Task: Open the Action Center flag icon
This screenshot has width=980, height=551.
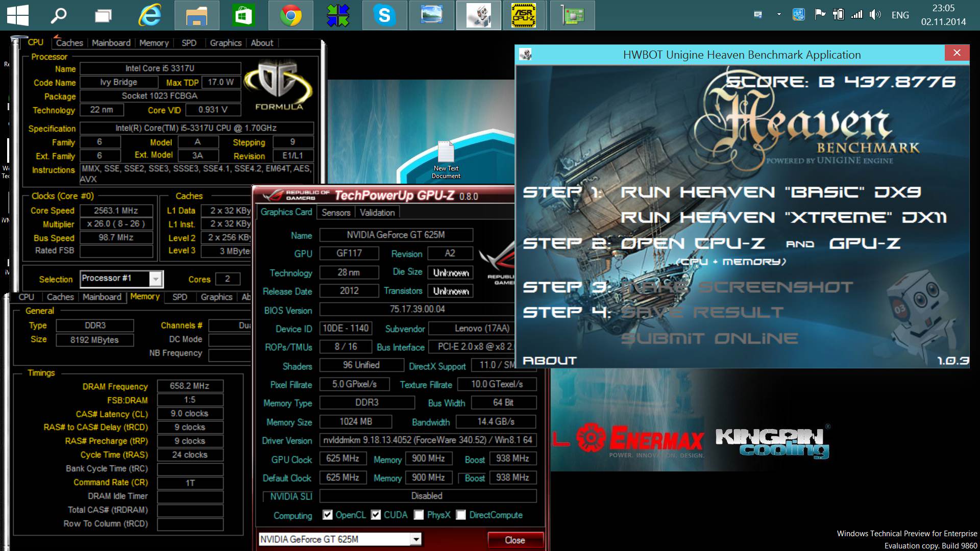Action: (x=820, y=14)
